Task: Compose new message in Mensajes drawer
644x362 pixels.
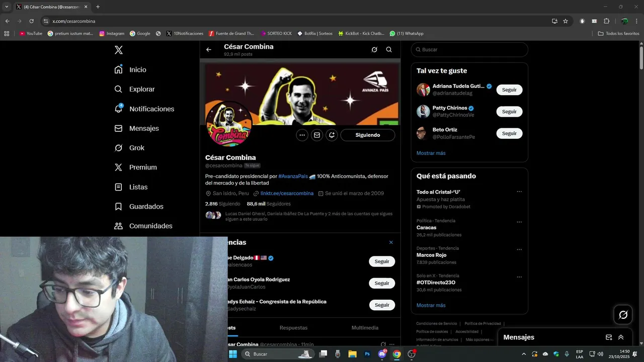Action: pos(609,337)
